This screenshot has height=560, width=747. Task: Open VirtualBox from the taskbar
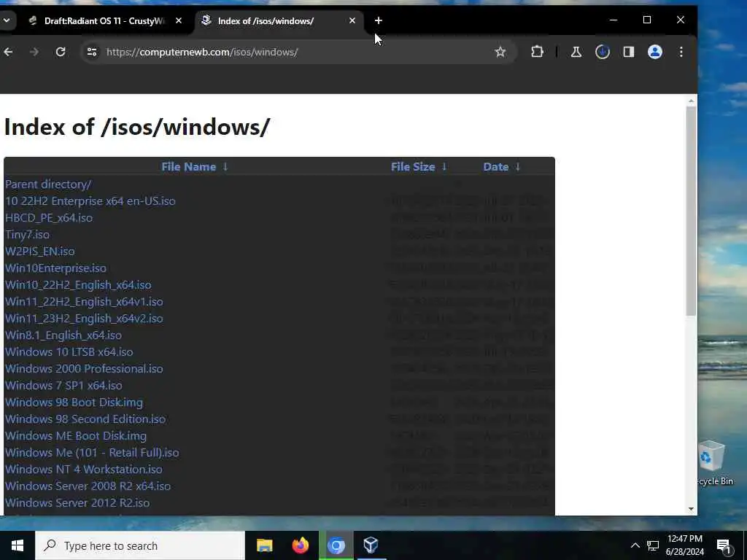point(371,545)
